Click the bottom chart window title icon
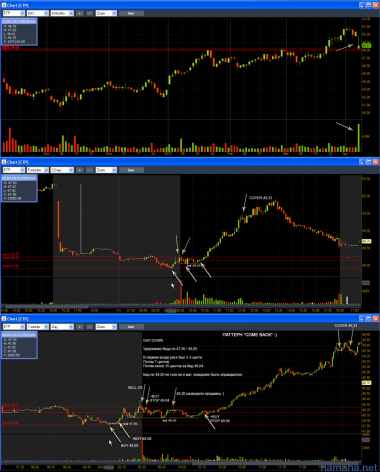Screen dimensions: 380x472 pos(4,319)
